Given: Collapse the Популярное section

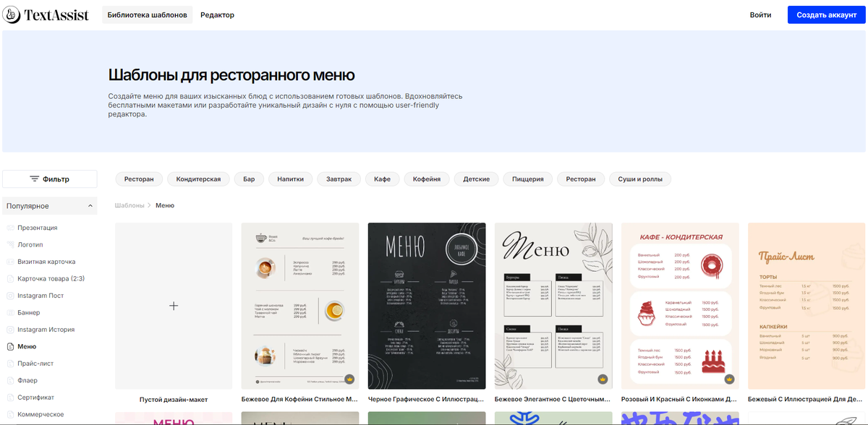Looking at the screenshot, I should (91, 205).
